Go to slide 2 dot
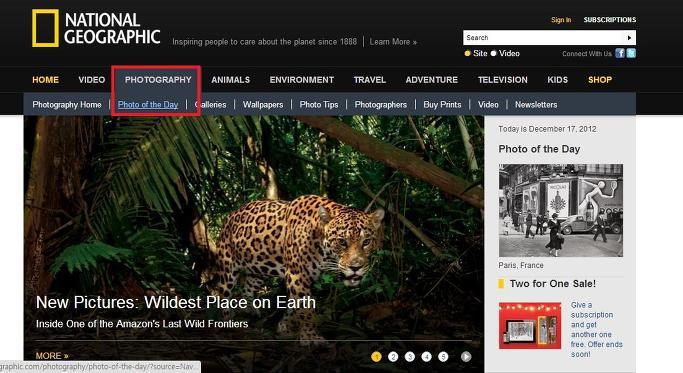 click(x=393, y=356)
